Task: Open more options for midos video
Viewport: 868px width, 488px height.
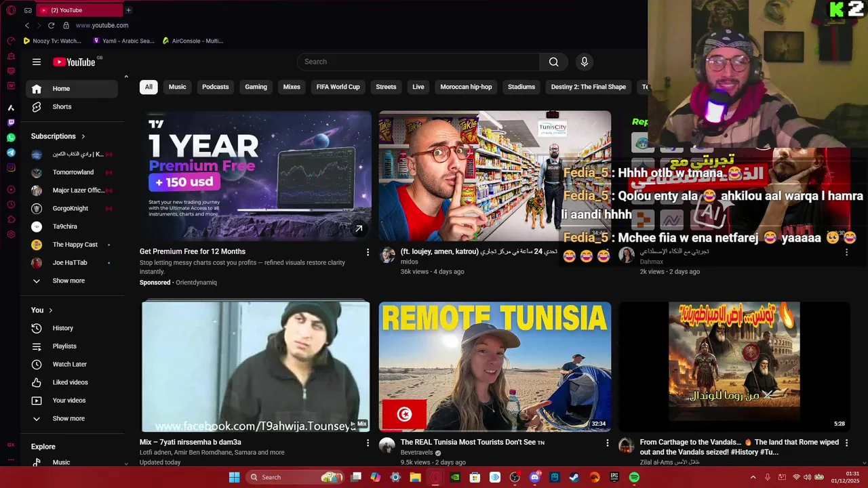Action: pyautogui.click(x=608, y=251)
